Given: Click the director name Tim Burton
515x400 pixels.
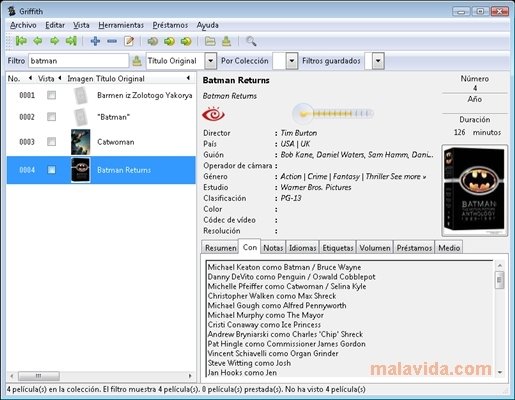Looking at the screenshot, I should pyautogui.click(x=299, y=133).
